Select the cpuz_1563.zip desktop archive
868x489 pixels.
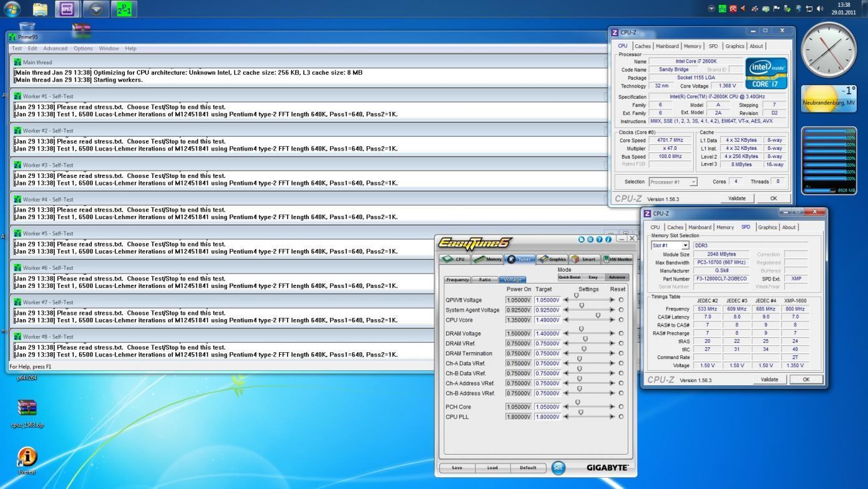(x=27, y=413)
